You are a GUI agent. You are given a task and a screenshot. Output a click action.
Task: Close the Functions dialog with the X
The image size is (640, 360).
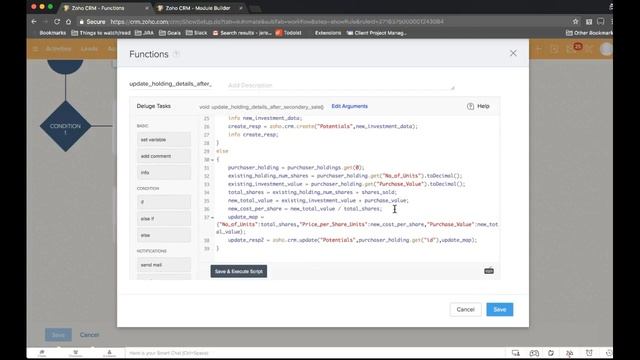click(x=513, y=53)
